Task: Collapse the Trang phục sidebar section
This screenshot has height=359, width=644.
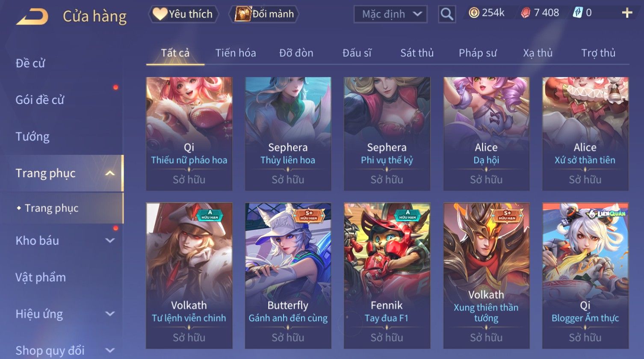Action: click(110, 173)
